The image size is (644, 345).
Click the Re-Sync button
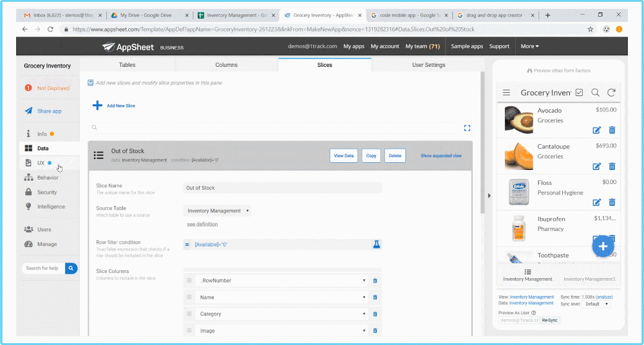550,320
